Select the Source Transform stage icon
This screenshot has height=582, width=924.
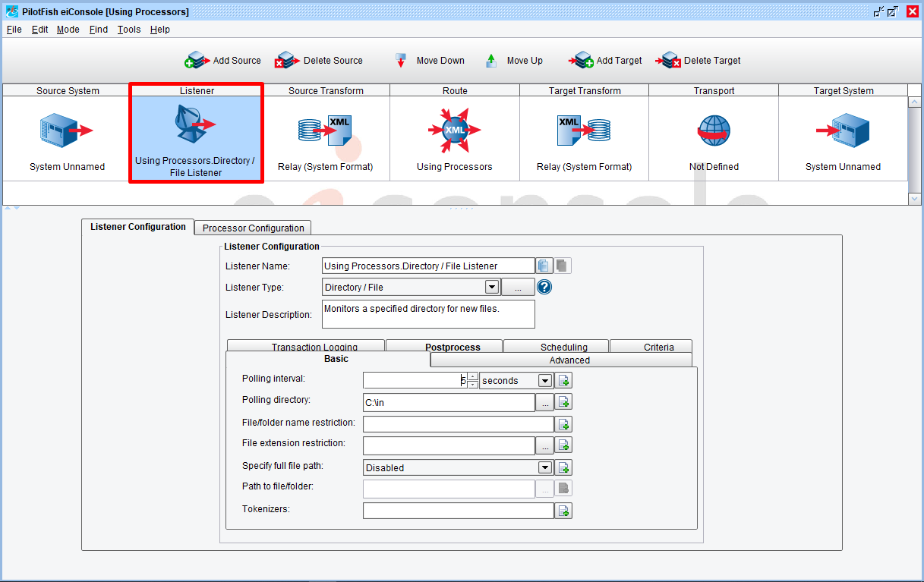tap(325, 131)
